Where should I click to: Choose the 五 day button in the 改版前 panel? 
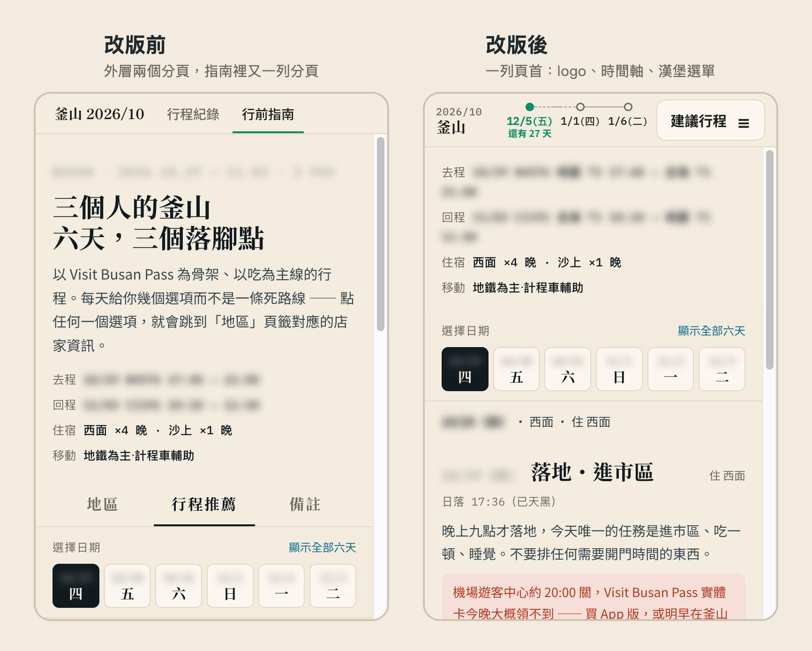[127, 586]
